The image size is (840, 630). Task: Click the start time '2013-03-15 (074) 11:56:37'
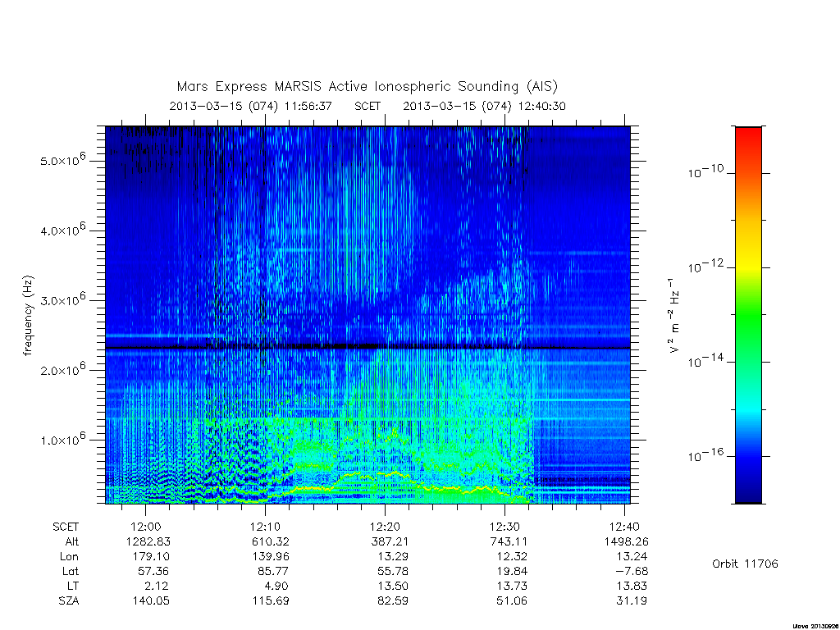251,106
